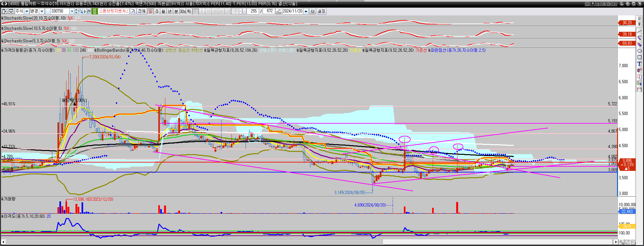
Task: Select the rectangle drawing tool
Action: pos(639,57)
